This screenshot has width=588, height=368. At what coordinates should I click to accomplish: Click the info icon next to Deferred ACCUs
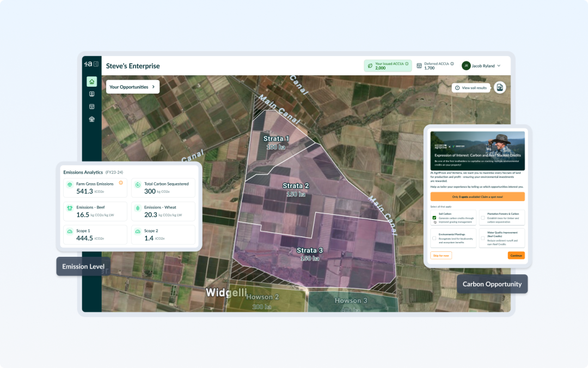pyautogui.click(x=452, y=63)
